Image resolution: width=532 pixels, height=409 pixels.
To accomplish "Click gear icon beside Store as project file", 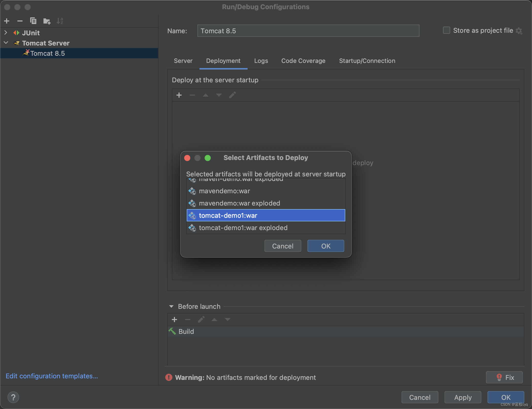I will [x=519, y=31].
